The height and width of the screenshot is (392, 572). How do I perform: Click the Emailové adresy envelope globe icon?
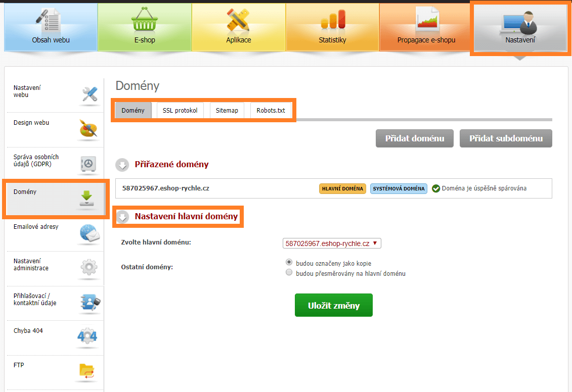pos(89,233)
